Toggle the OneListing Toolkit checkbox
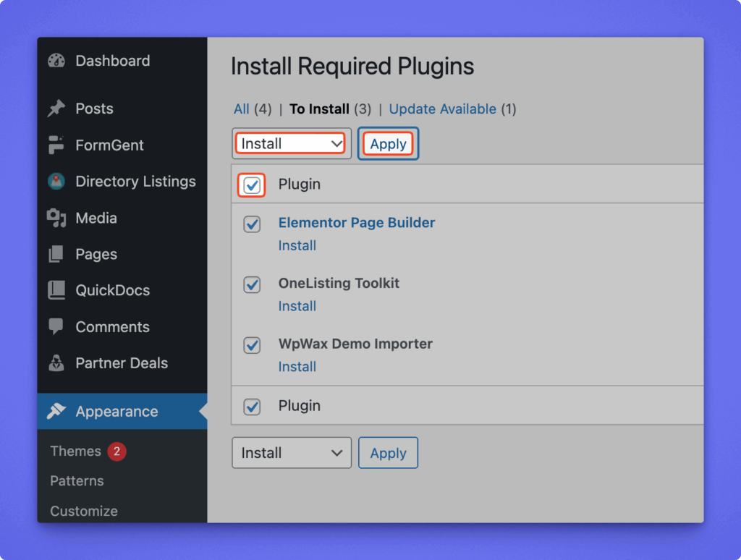Image resolution: width=741 pixels, height=560 pixels. (x=252, y=285)
